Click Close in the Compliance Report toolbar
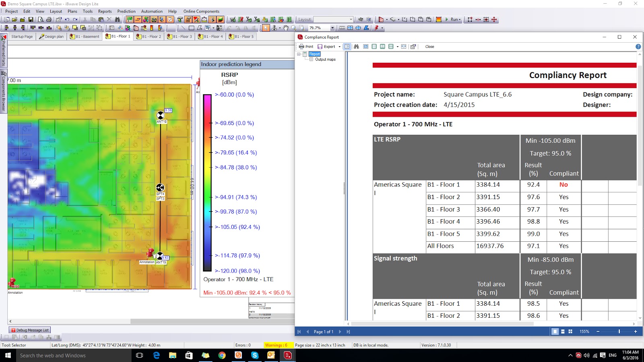 (x=429, y=47)
